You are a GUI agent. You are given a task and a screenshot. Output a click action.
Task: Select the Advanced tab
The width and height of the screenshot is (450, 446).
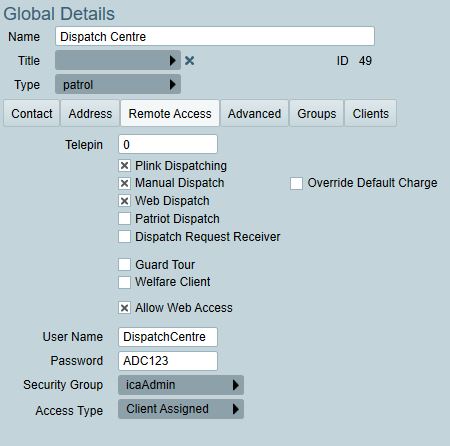click(254, 113)
